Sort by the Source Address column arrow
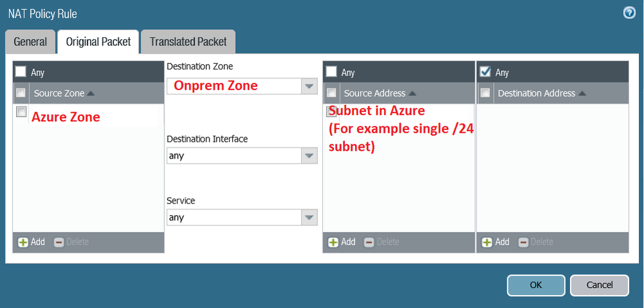644x308 pixels. (412, 93)
